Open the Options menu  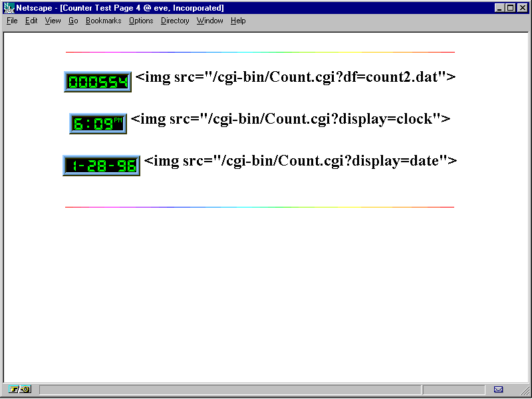(x=141, y=21)
